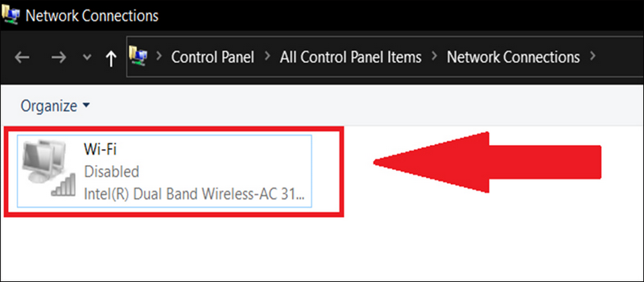The width and height of the screenshot is (644, 282).
Task: Open All Control Panel Items breadcrumb
Action: pos(350,57)
